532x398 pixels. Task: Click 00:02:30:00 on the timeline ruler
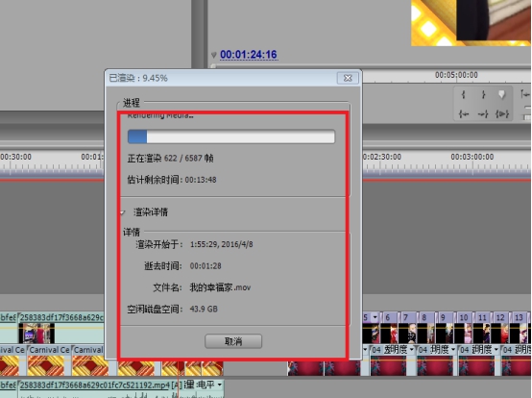(x=381, y=157)
